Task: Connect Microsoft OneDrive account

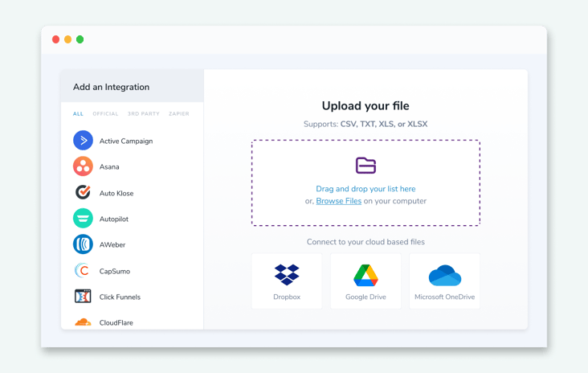Action: point(444,281)
